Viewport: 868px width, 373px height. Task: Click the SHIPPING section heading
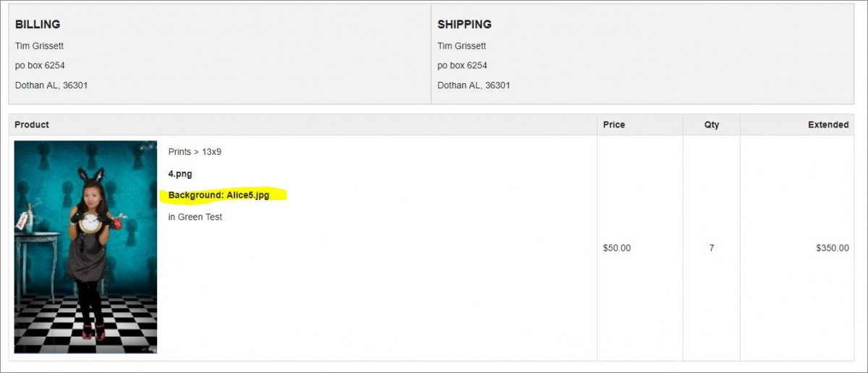[x=464, y=25]
